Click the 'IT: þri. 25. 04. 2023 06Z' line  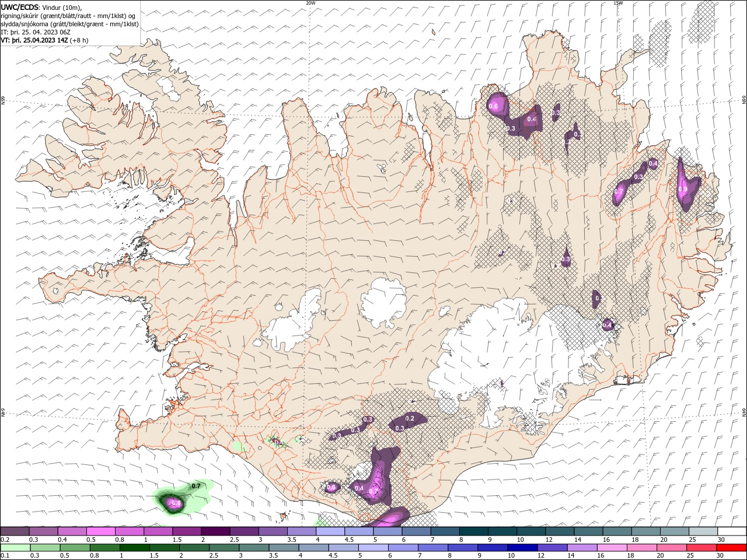pyautogui.click(x=36, y=32)
